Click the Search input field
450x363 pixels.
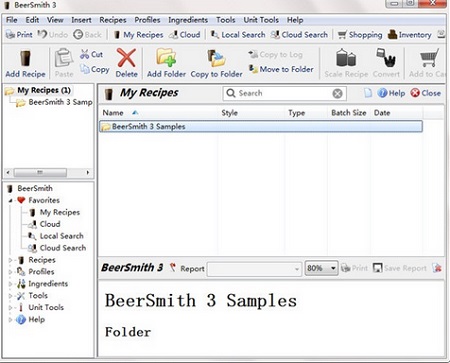pos(284,93)
